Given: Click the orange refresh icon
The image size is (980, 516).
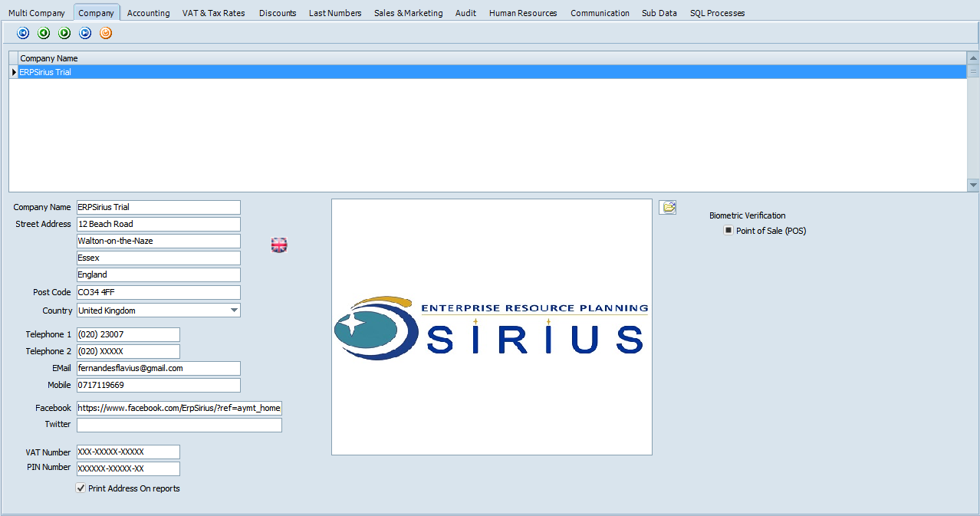Looking at the screenshot, I should tap(106, 33).
